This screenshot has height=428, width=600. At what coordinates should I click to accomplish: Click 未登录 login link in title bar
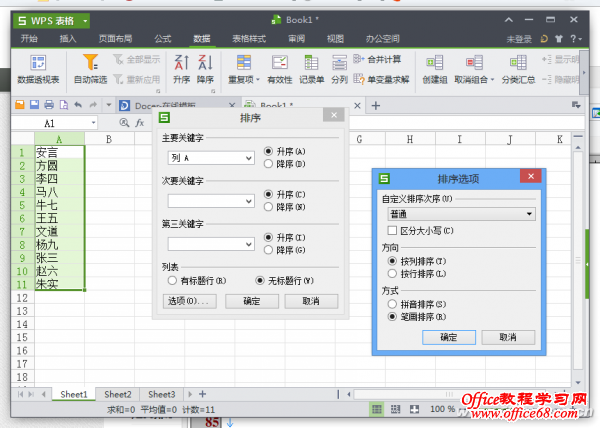click(519, 39)
